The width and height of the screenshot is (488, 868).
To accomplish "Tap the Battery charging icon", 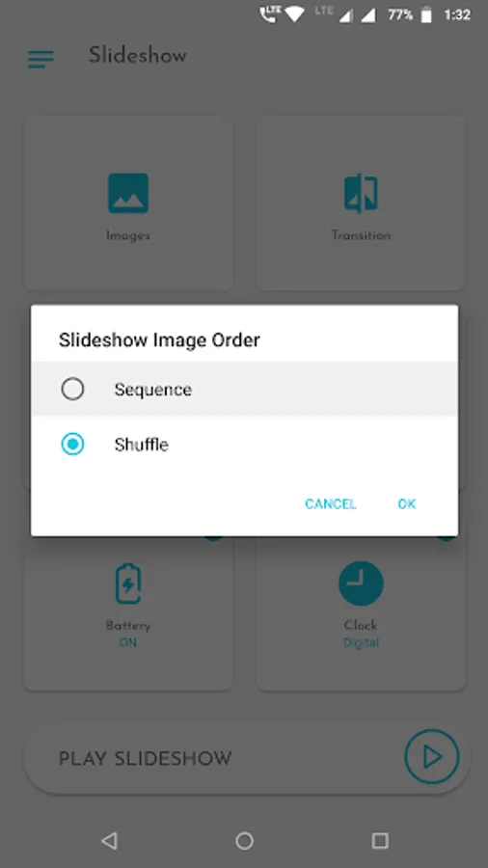I will coord(128,583).
